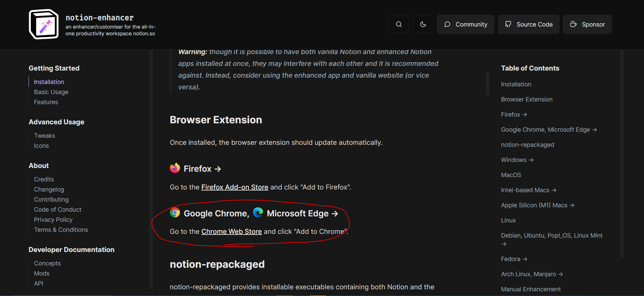Click the Firefox → heading link

(x=202, y=169)
